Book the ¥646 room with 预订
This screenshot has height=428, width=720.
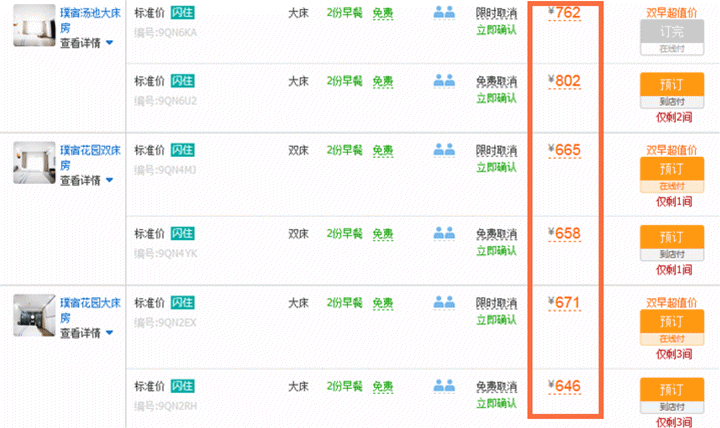tap(672, 395)
